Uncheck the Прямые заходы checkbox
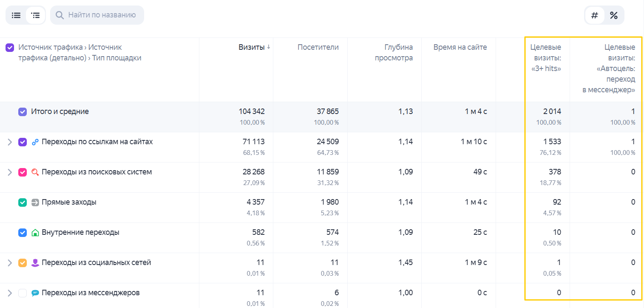This screenshot has height=308, width=644. tap(23, 202)
